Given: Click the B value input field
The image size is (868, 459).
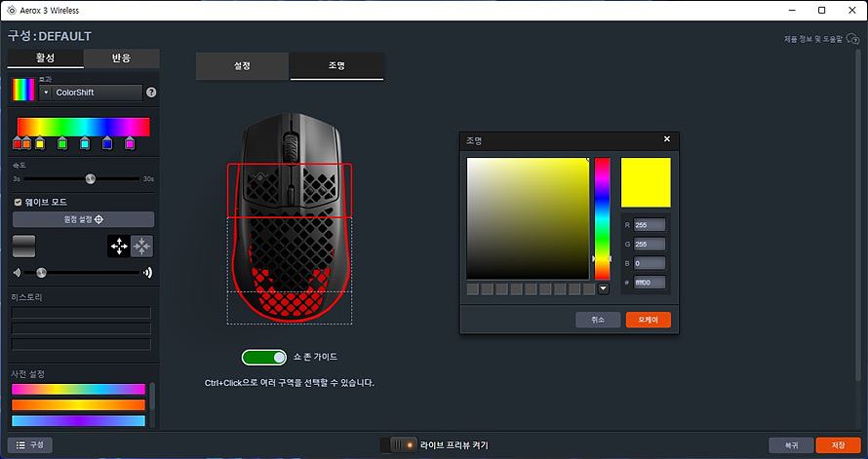Looking at the screenshot, I should click(x=650, y=263).
